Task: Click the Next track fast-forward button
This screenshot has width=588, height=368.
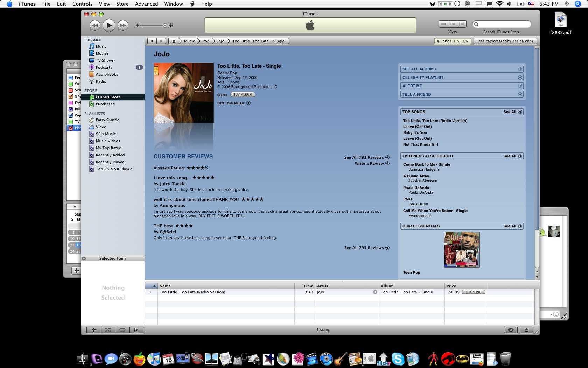Action: tap(123, 25)
